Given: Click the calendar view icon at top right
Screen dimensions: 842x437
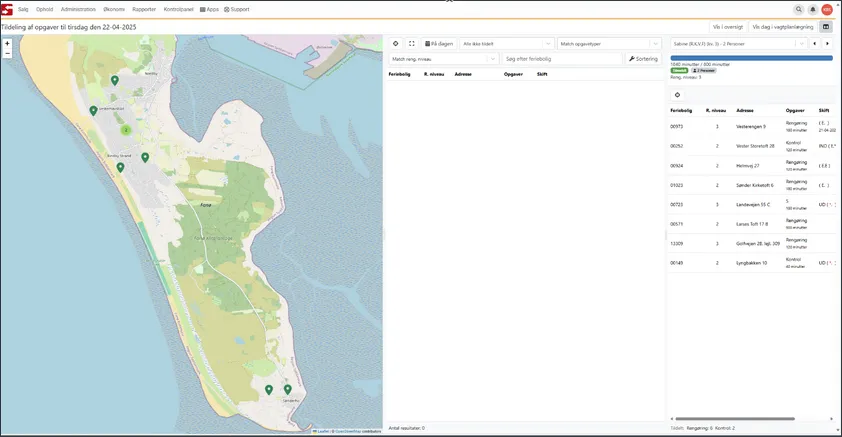Looking at the screenshot, I should tap(827, 27).
